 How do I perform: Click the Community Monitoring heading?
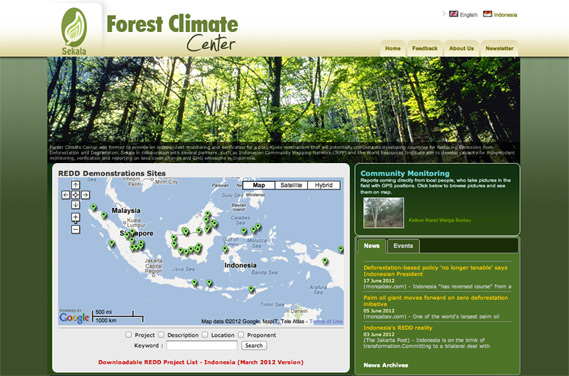coord(405,173)
